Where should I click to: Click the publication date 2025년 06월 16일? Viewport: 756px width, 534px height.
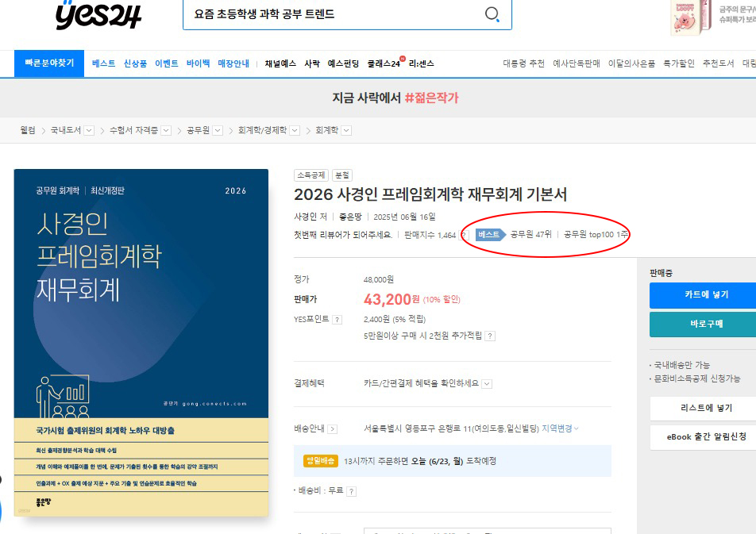coord(404,217)
